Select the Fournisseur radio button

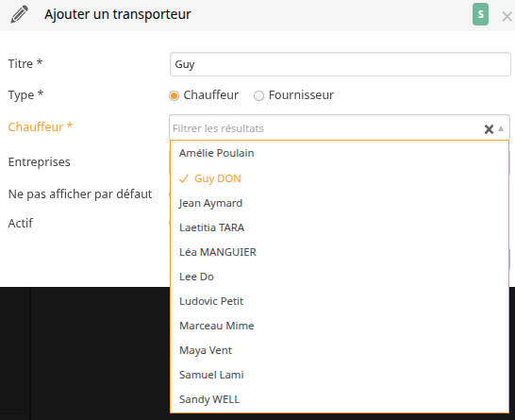pyautogui.click(x=258, y=95)
